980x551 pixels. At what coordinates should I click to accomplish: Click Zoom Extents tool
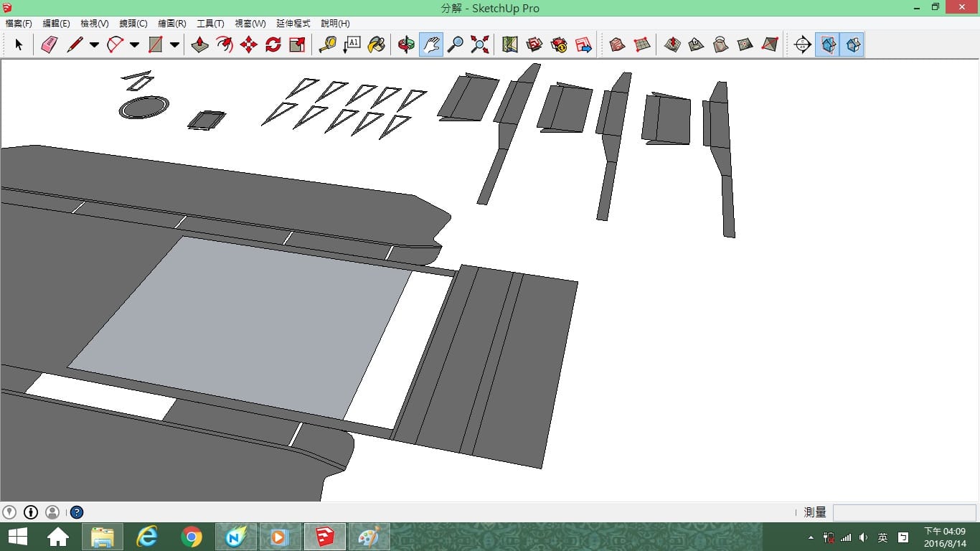tap(480, 44)
